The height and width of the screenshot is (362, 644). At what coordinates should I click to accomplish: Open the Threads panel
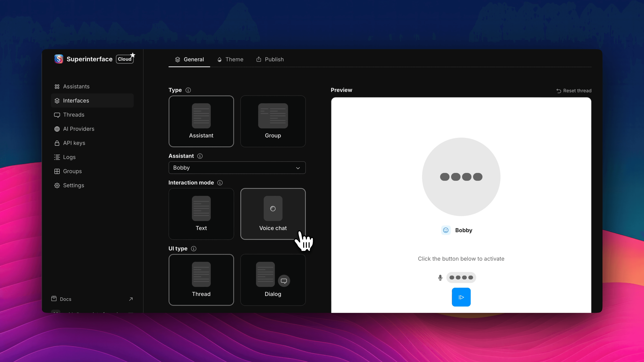pos(73,115)
